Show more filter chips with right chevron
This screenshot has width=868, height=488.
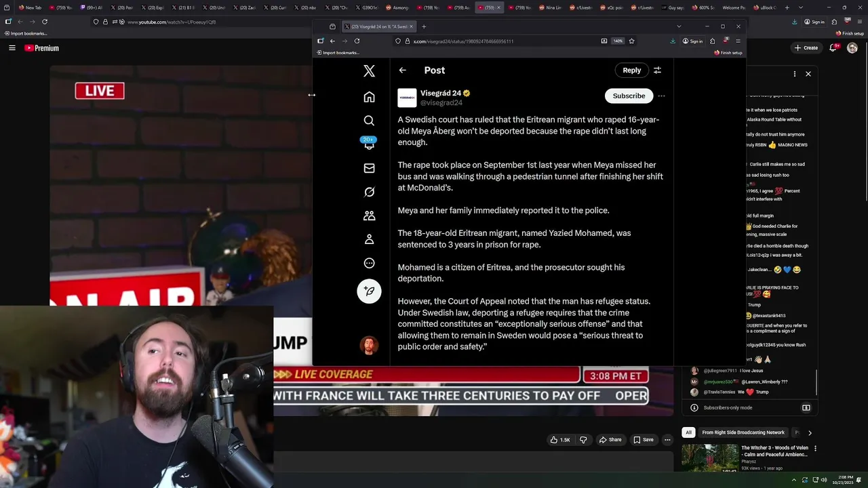click(810, 432)
